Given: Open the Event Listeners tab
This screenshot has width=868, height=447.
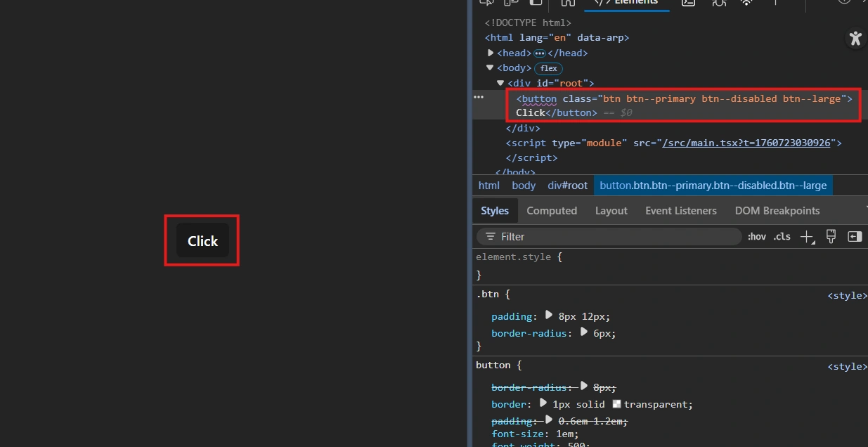Looking at the screenshot, I should point(681,211).
